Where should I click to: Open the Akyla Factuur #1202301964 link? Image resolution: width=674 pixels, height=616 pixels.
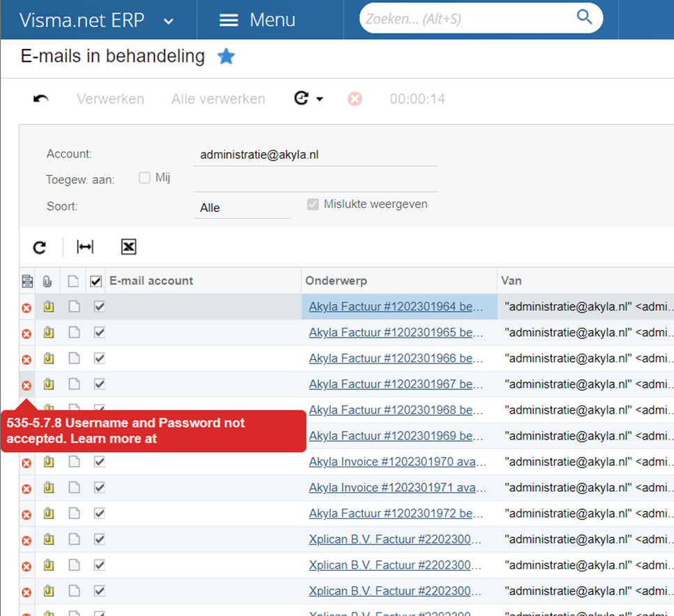(x=396, y=306)
